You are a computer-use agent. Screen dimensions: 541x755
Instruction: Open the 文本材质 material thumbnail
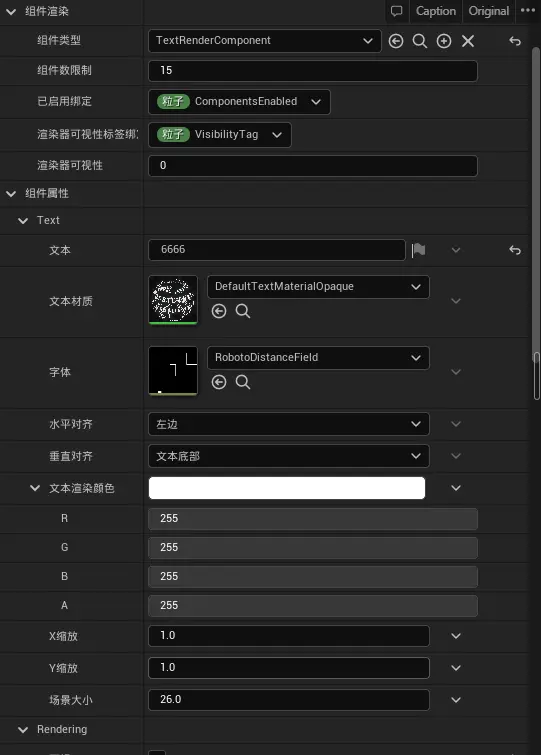(173, 299)
